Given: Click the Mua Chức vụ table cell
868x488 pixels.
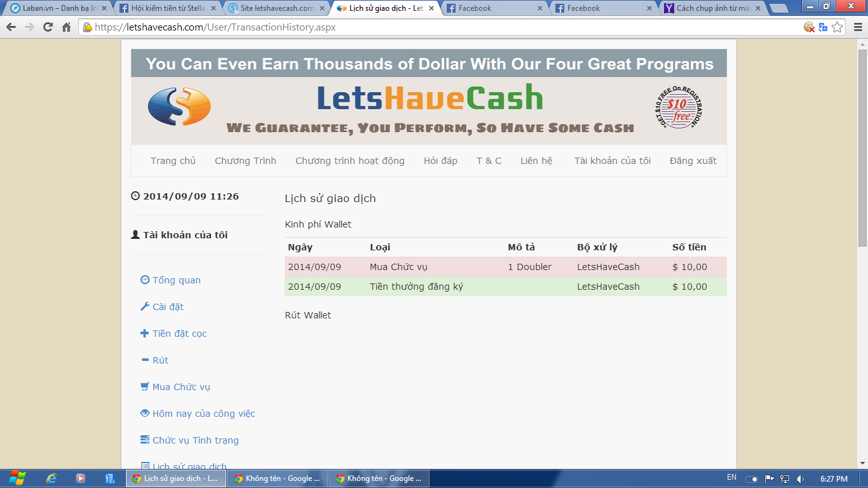Looking at the screenshot, I should pyautogui.click(x=398, y=267).
